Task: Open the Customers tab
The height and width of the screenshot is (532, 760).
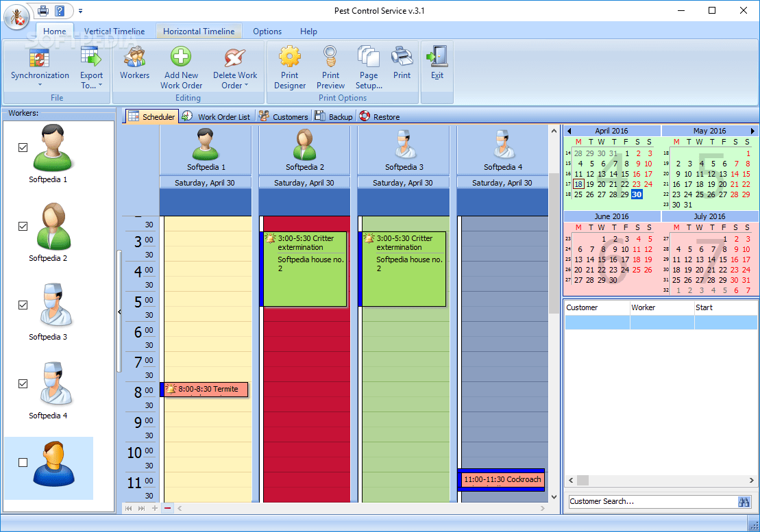Action: [284, 116]
